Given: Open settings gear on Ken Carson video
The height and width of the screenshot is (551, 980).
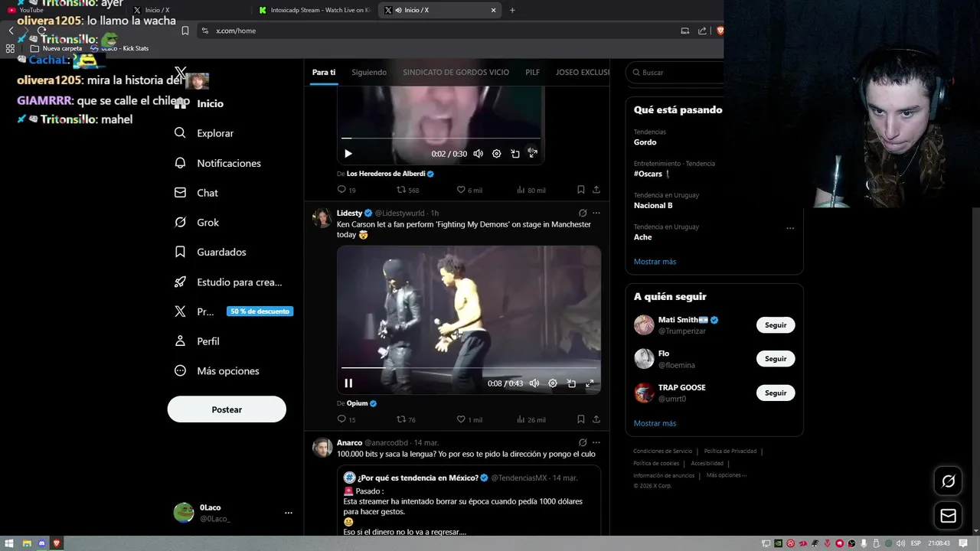Looking at the screenshot, I should 553,383.
